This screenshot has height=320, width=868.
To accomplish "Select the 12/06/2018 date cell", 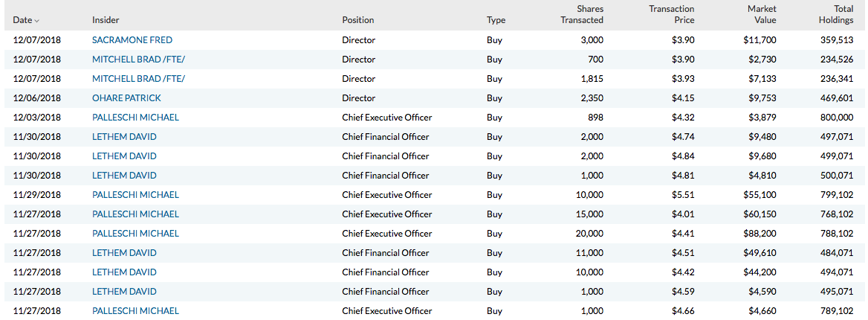I will click(37, 98).
